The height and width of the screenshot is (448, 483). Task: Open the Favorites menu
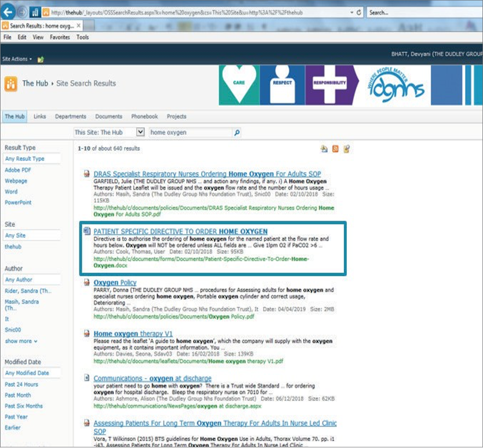coord(60,37)
